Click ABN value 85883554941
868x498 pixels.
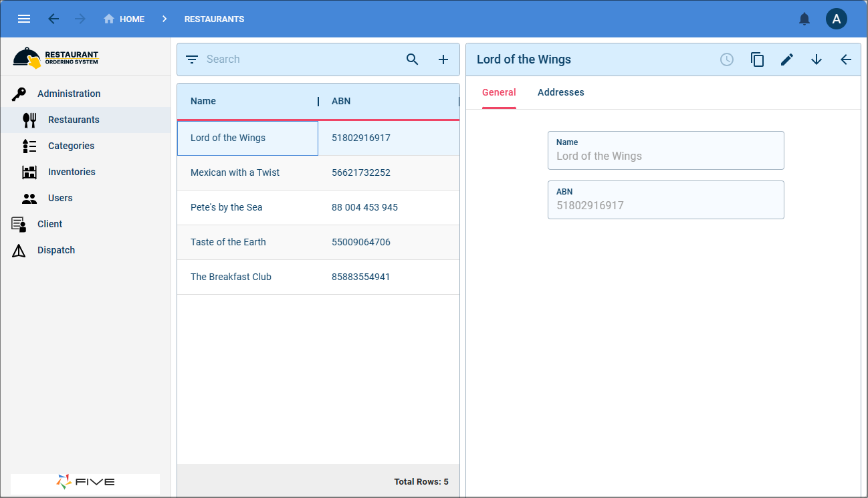point(361,277)
